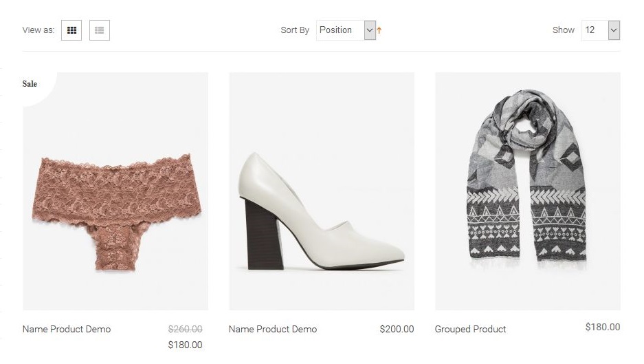644x364 pixels.
Task: Switch to list view
Action: coord(100,30)
